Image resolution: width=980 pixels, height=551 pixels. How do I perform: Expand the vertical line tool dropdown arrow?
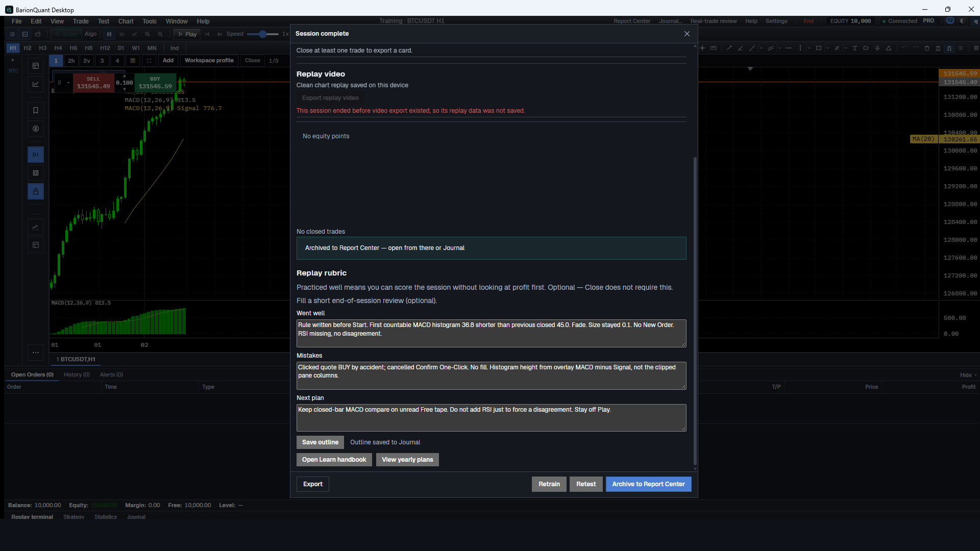click(x=809, y=48)
